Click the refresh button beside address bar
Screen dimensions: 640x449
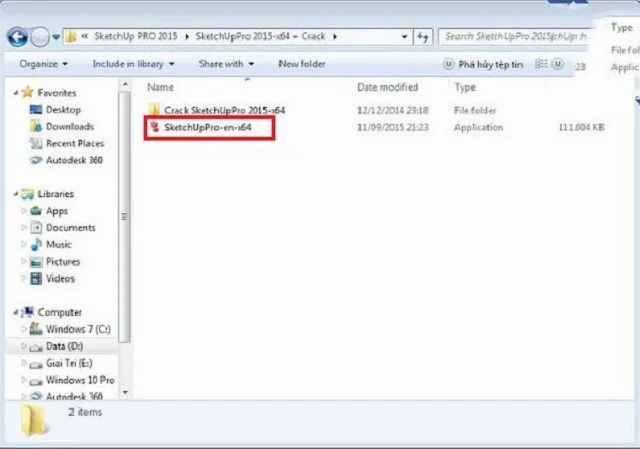(423, 37)
